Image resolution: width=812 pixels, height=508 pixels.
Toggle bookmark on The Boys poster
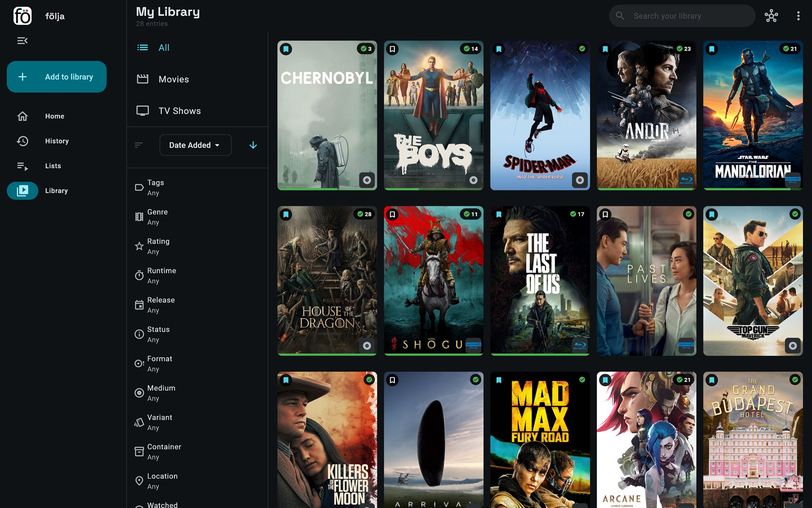click(x=392, y=49)
